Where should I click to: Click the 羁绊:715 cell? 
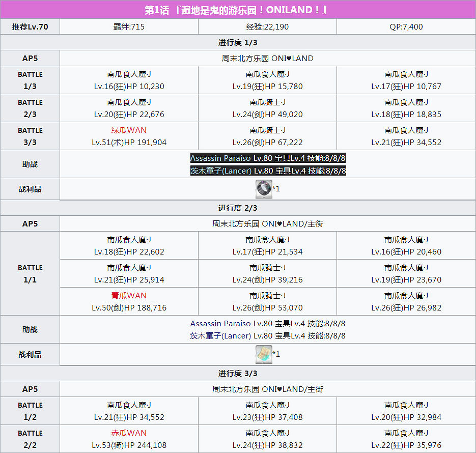pyautogui.click(x=129, y=26)
